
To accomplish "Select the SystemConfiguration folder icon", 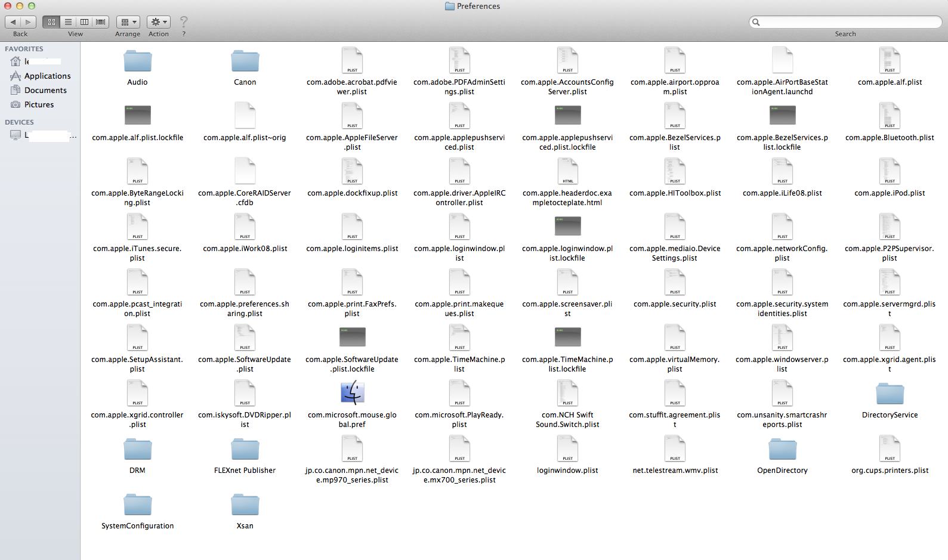I will [x=138, y=505].
